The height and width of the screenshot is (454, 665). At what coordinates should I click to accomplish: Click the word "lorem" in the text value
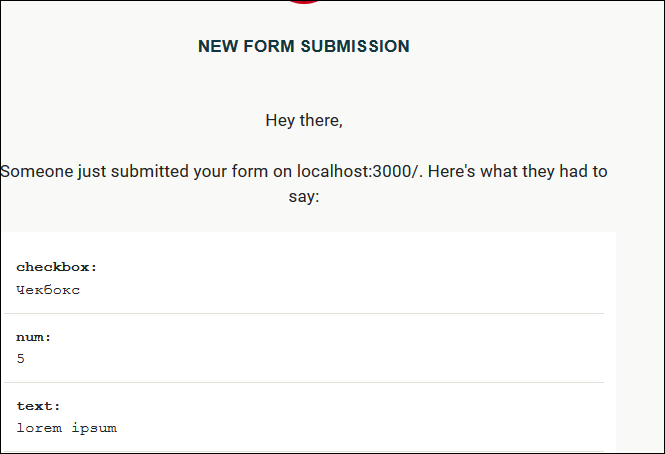(37, 428)
